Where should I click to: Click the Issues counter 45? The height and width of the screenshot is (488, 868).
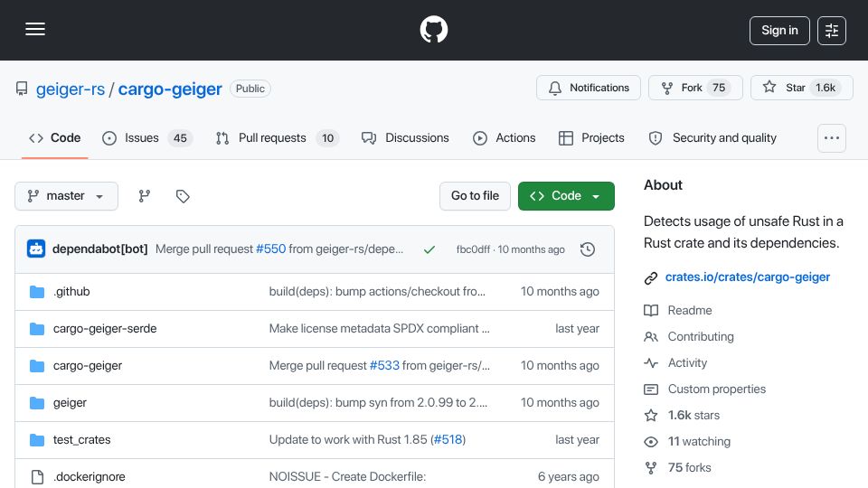tap(181, 138)
